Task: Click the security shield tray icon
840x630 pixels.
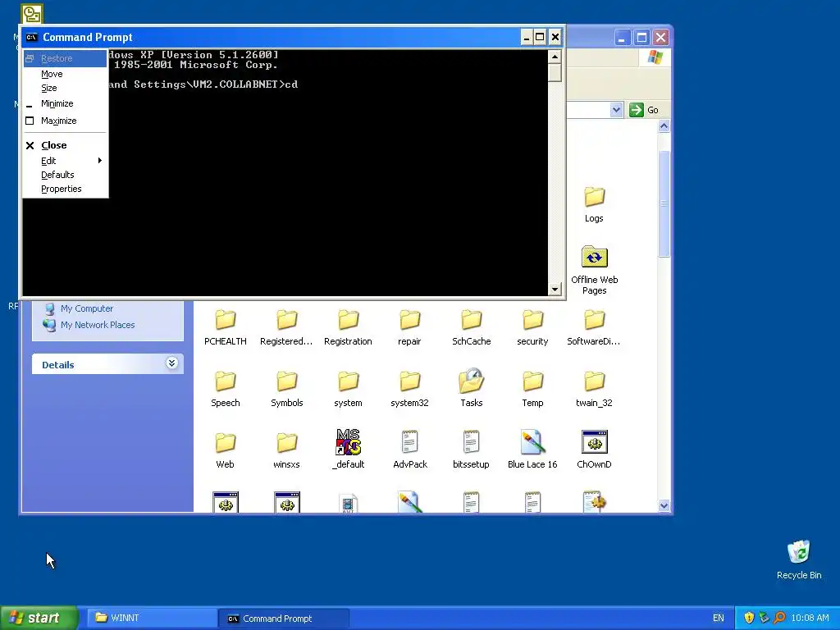Action: (x=749, y=618)
